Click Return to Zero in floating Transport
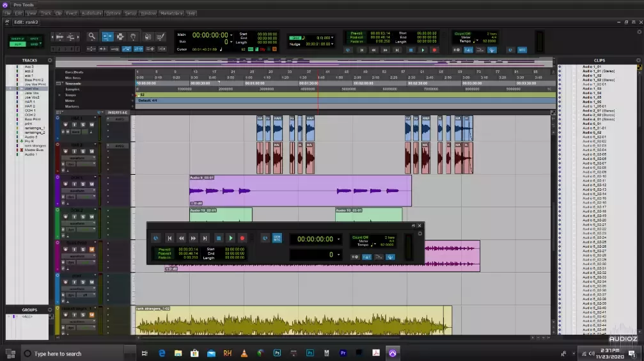Image resolution: width=644 pixels, height=361 pixels. coord(169,238)
